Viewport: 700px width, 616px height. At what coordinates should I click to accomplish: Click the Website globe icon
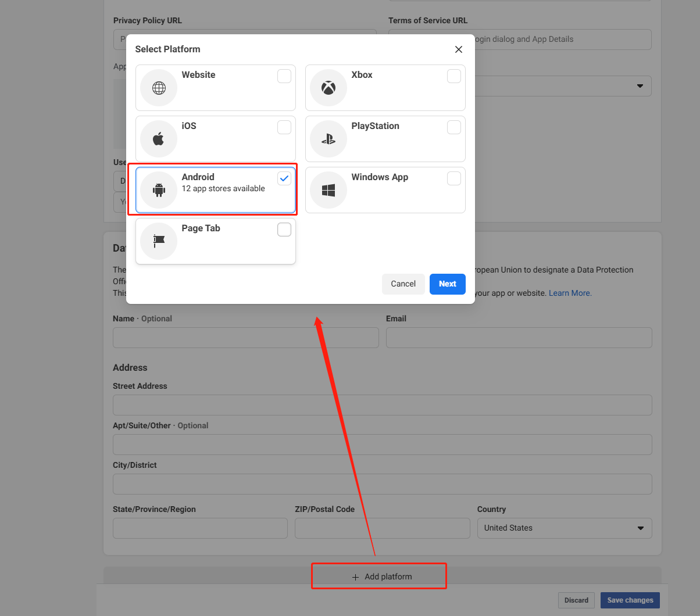pyautogui.click(x=159, y=88)
